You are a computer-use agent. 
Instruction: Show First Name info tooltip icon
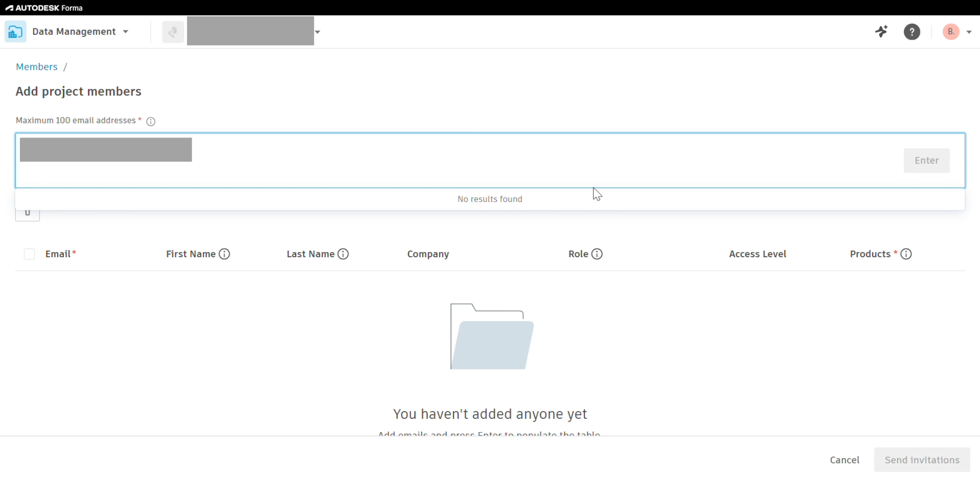tap(224, 254)
